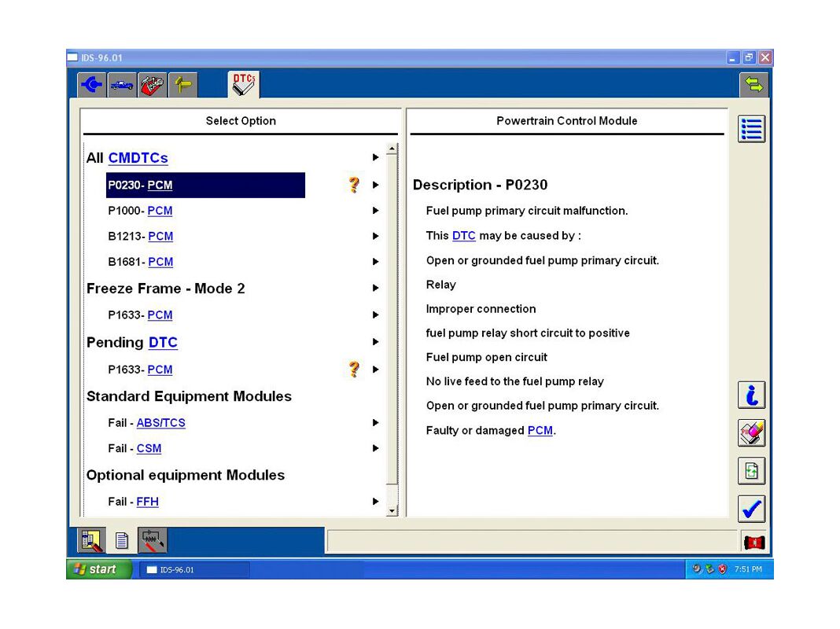This screenshot has height=629, width=840.
Task: Open the menu list icon below the green arrow
Action: coord(751,128)
